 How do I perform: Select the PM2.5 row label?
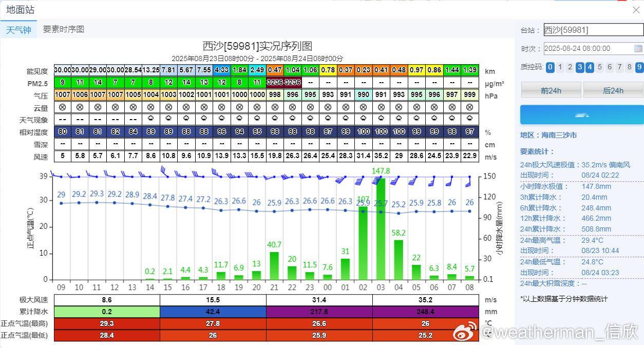pos(37,83)
